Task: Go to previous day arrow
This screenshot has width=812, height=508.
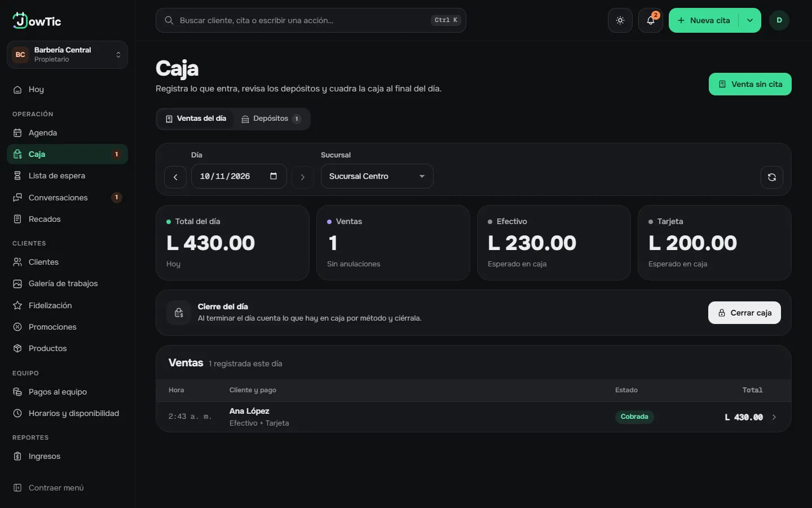Action: [175, 177]
